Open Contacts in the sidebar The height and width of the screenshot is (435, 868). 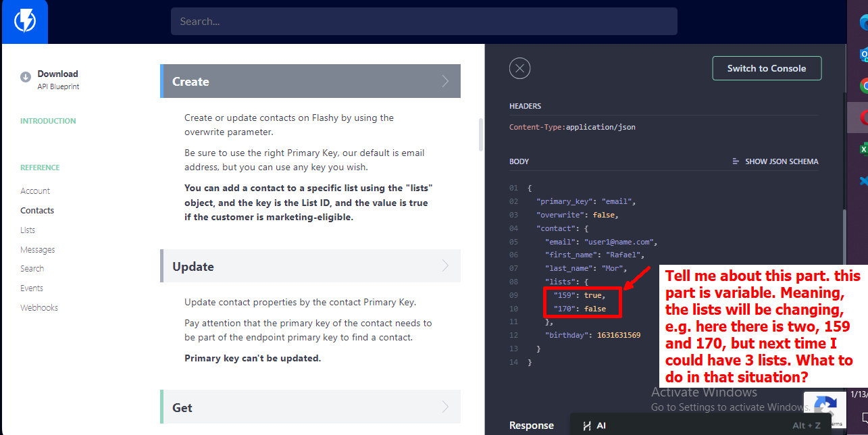point(37,211)
